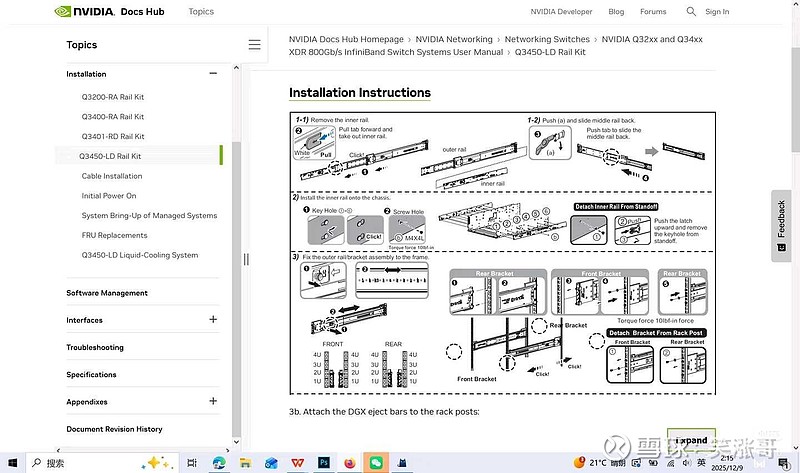The width and height of the screenshot is (800, 473).
Task: Open Photoshop from the taskbar
Action: pos(323,462)
